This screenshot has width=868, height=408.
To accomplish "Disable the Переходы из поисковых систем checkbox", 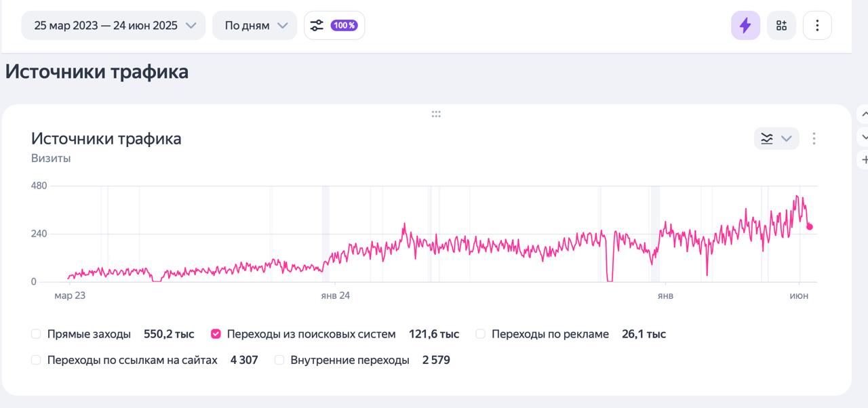I will 216,333.
